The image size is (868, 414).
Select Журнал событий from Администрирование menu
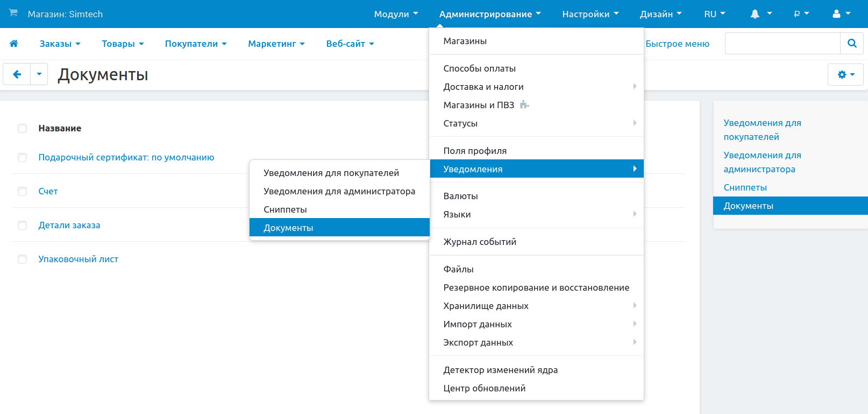[x=479, y=242]
